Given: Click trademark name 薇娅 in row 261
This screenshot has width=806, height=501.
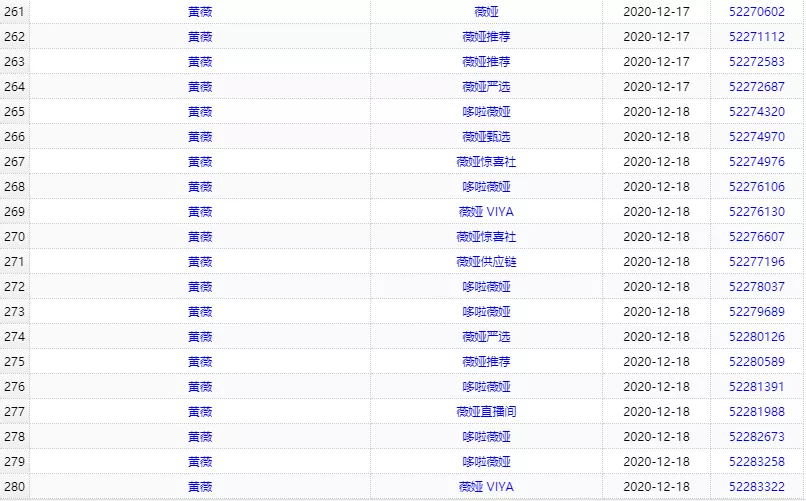Looking at the screenshot, I should coord(486,11).
